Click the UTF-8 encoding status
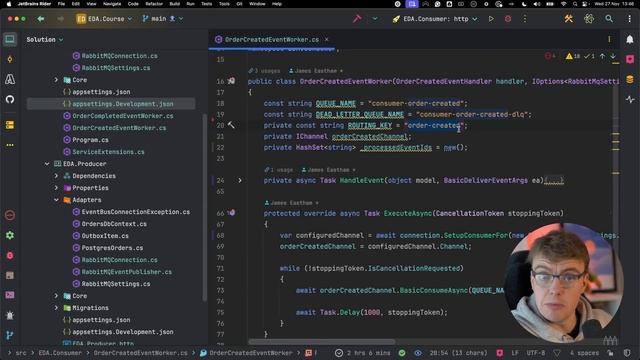640x360 pixels. 536,353
